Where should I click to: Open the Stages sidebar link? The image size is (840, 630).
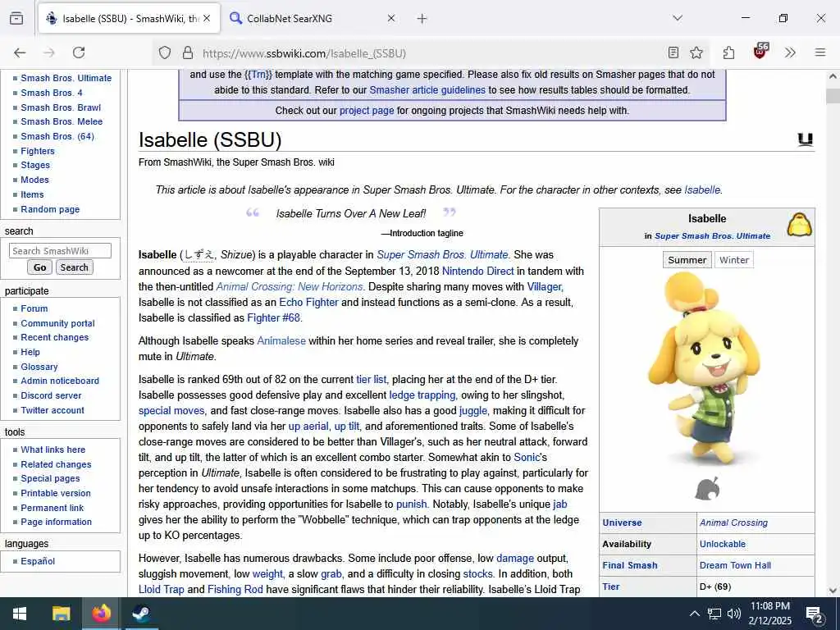[x=35, y=165]
